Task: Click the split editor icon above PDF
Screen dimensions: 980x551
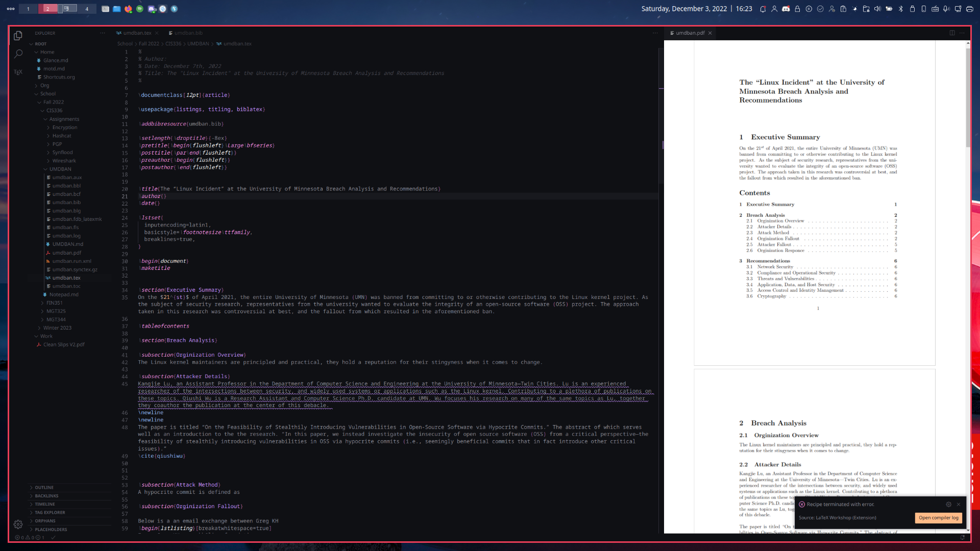Action: [952, 33]
